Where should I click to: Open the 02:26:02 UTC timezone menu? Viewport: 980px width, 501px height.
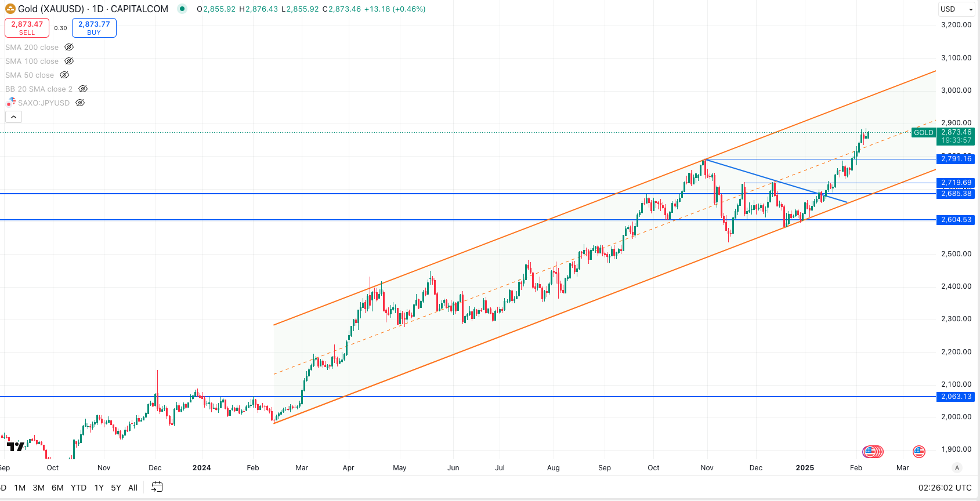click(945, 488)
